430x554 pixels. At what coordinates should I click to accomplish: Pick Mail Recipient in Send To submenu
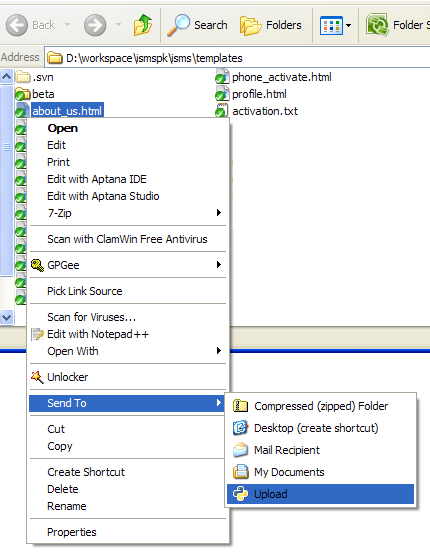320,450
